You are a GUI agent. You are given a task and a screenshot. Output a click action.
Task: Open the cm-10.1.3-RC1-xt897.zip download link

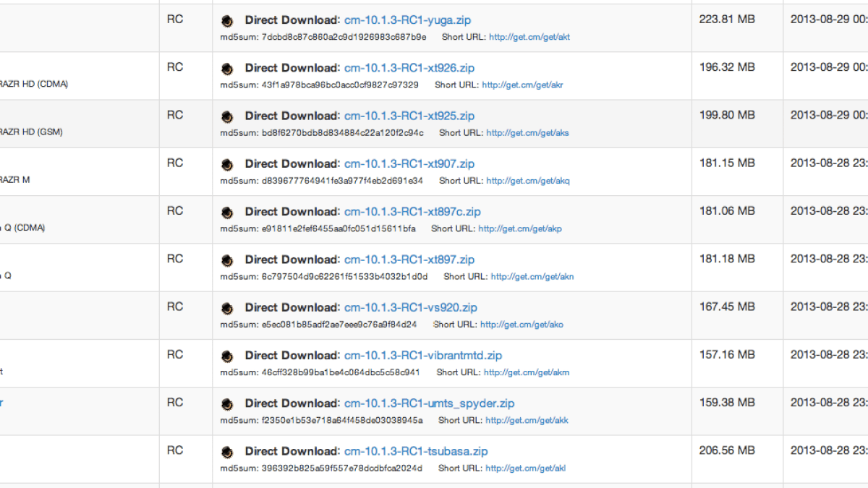(x=409, y=260)
